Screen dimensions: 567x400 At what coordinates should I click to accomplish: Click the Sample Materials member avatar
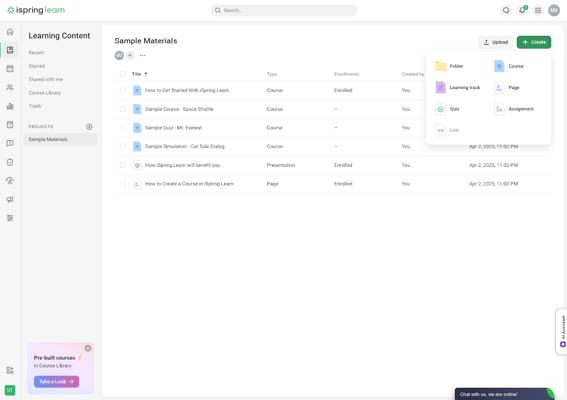click(x=119, y=55)
